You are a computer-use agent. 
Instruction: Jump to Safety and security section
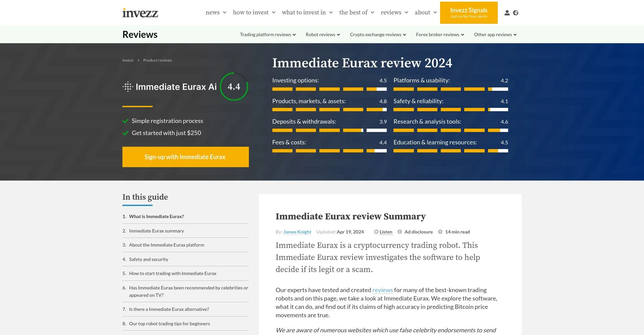149,259
